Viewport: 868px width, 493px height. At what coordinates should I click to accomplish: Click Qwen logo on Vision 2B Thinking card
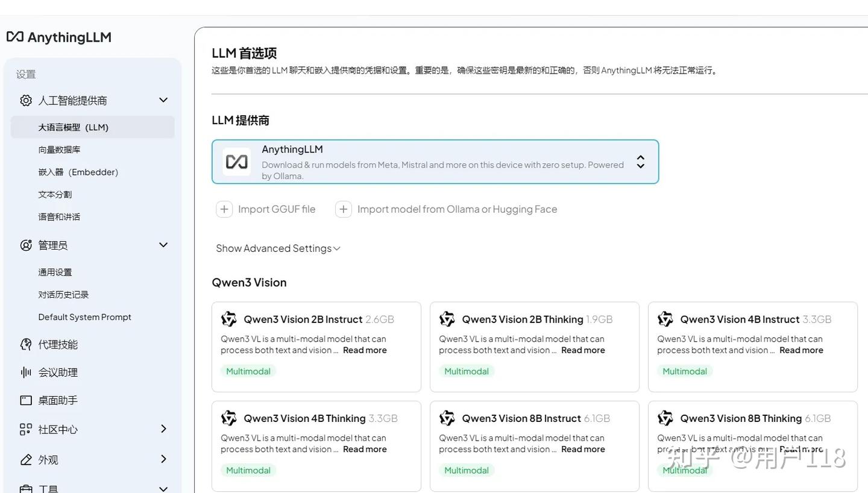coord(447,319)
